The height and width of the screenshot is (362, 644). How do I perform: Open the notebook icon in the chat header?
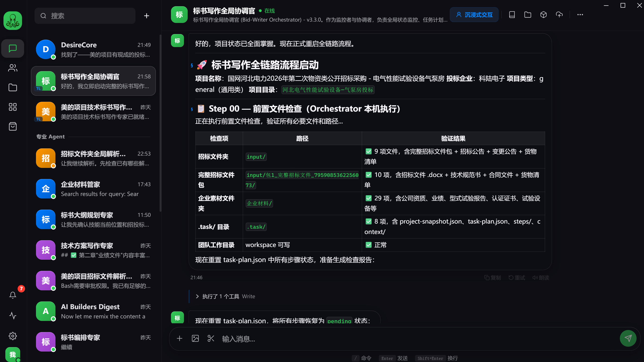pyautogui.click(x=512, y=14)
